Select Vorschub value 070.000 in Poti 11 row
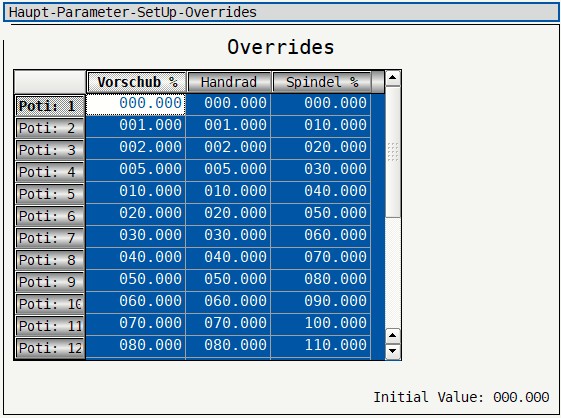 136,324
